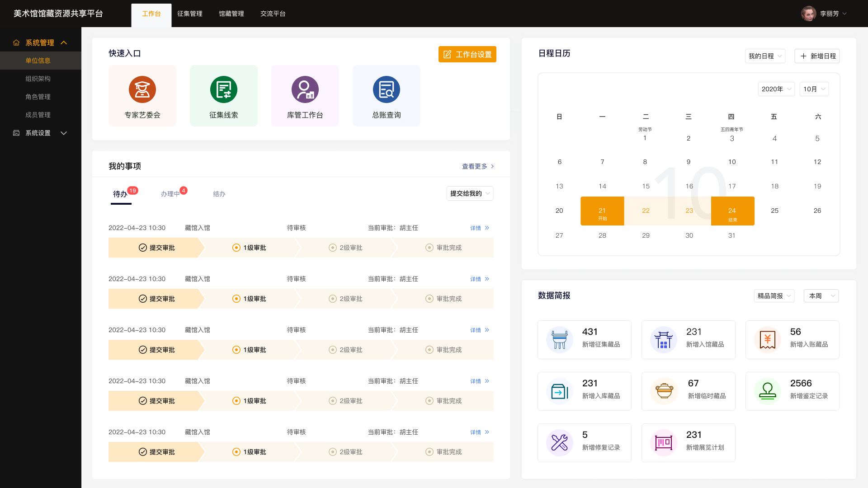The width and height of the screenshot is (868, 488).
Task: Click the 新增征集藏品 tripod vessel icon
Action: [559, 340]
